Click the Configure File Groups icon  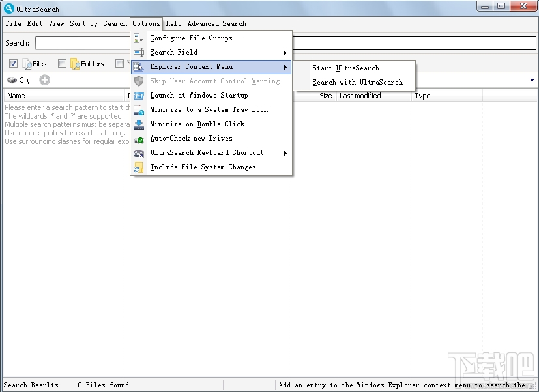click(x=138, y=38)
